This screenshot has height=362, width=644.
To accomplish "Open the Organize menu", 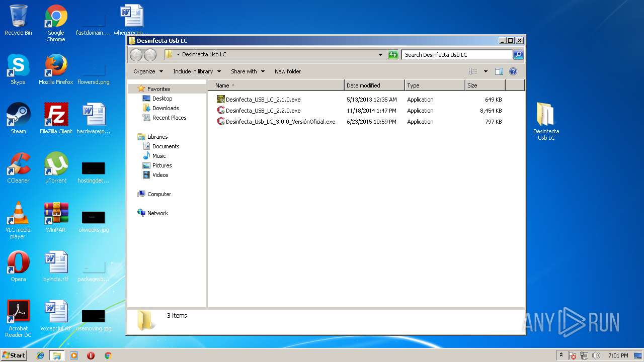I will (148, 71).
